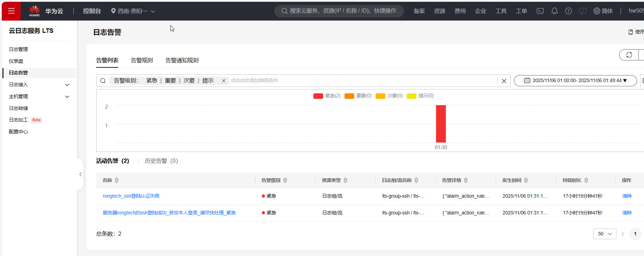
Task: Clear the first alarm in the list
Action: [x=627, y=196]
